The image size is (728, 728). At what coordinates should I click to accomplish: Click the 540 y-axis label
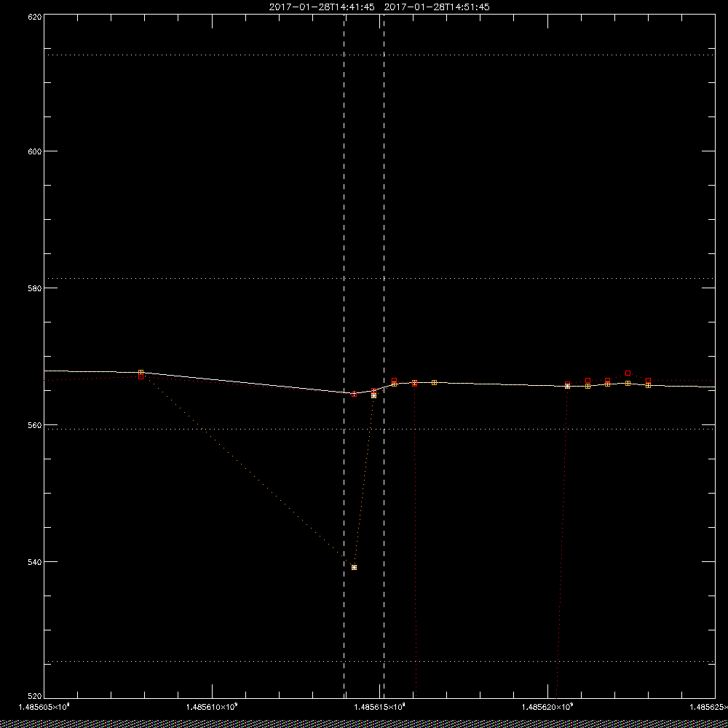click(x=35, y=562)
